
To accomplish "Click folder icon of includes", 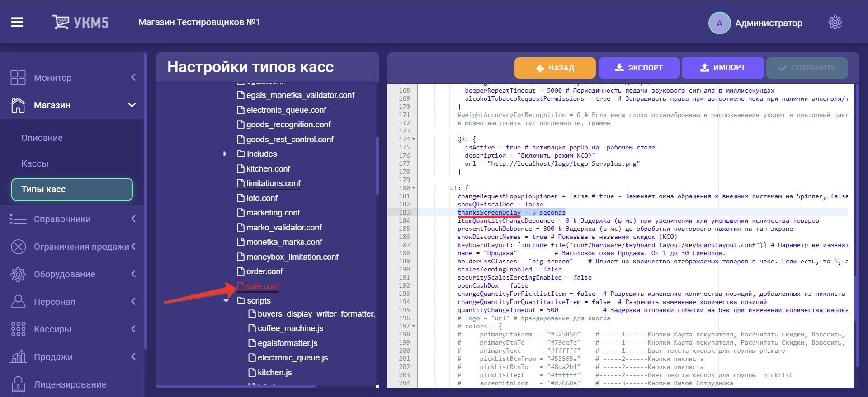I will pyautogui.click(x=241, y=154).
